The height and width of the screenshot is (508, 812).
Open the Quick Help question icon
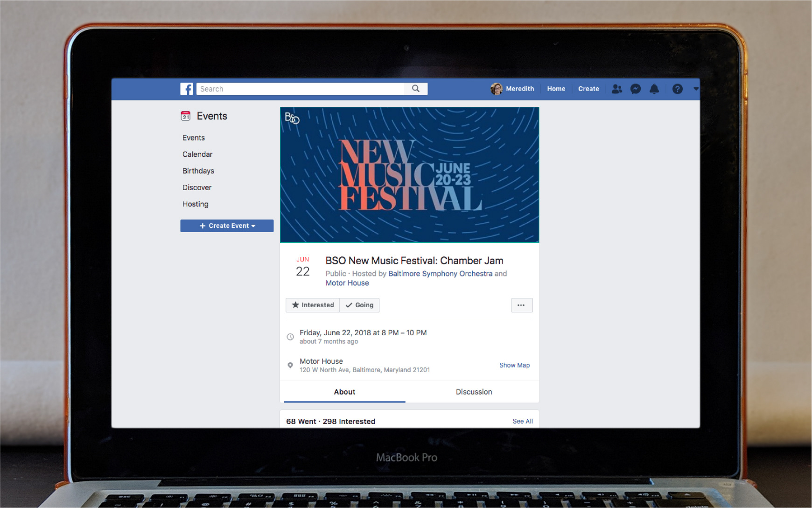[678, 89]
